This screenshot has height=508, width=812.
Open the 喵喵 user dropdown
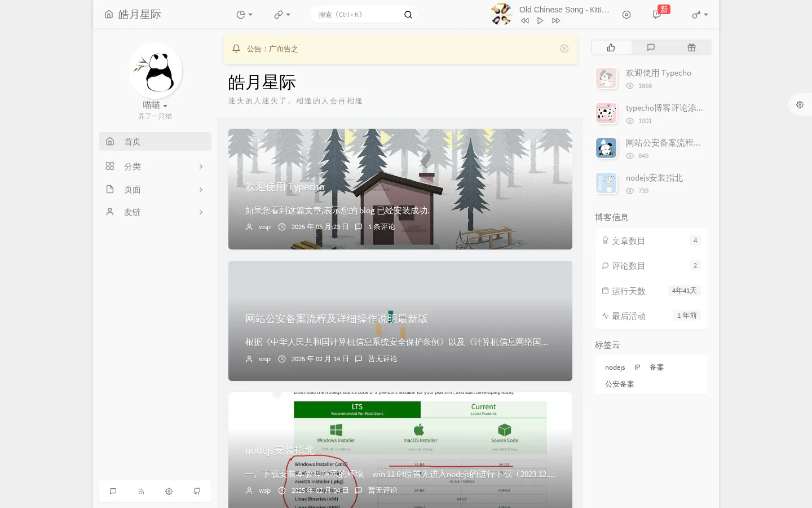coord(155,105)
